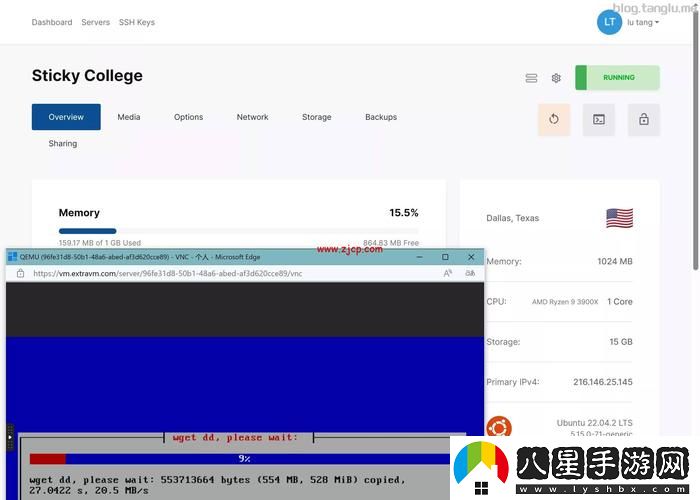
Task: Maximize the QEMU VNC window
Action: click(445, 257)
